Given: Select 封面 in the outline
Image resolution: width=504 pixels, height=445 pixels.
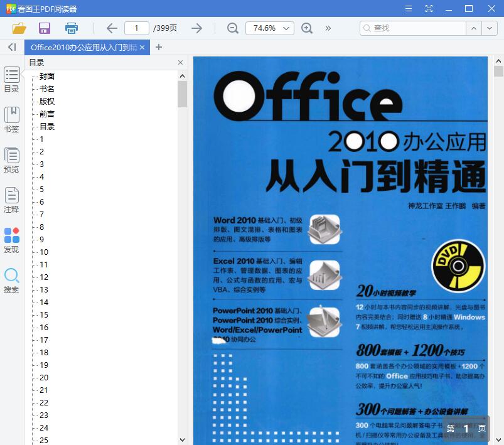Looking at the screenshot, I should [47, 76].
